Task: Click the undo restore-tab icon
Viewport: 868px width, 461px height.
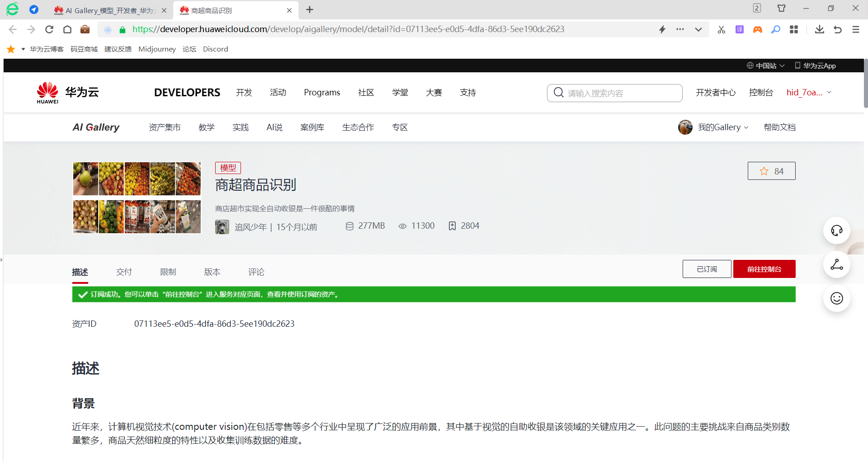Action: (838, 29)
